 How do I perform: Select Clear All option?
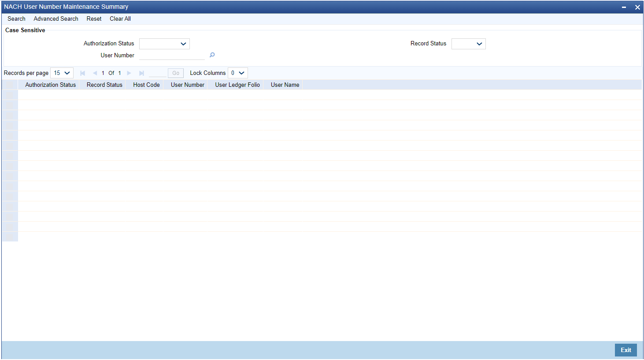pos(120,19)
